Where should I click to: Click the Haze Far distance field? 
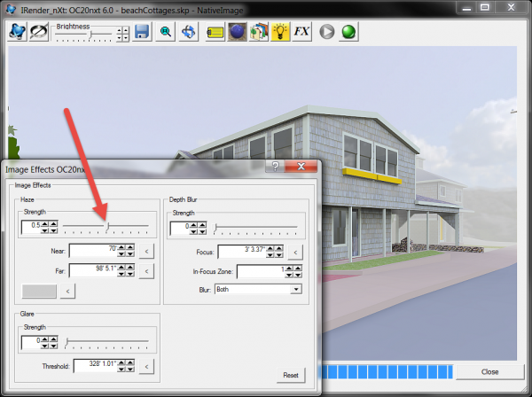coord(94,269)
